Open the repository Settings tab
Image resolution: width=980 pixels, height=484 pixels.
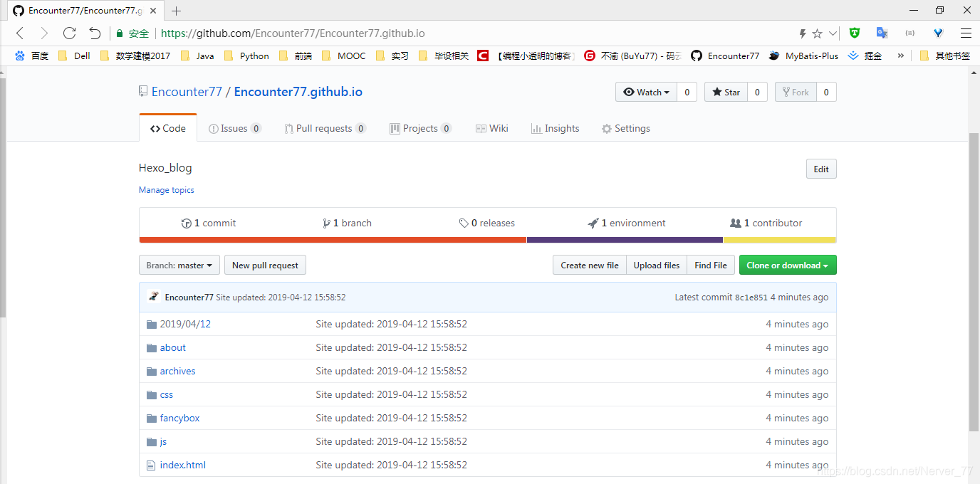click(x=625, y=128)
